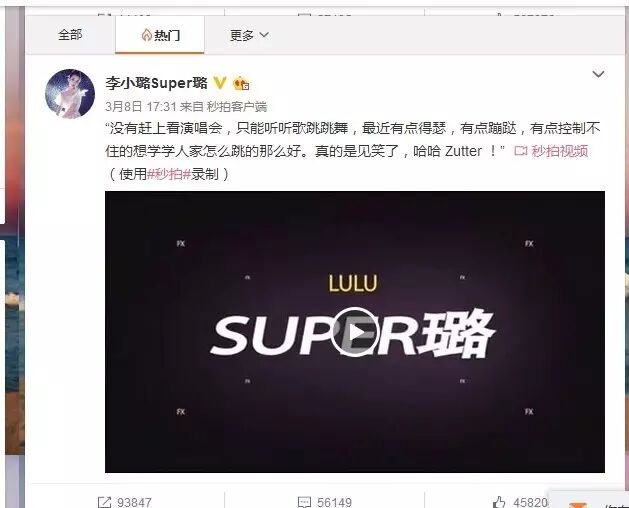Open the 秒拍客户端 source link
629x508 pixels.
[x=237, y=107]
